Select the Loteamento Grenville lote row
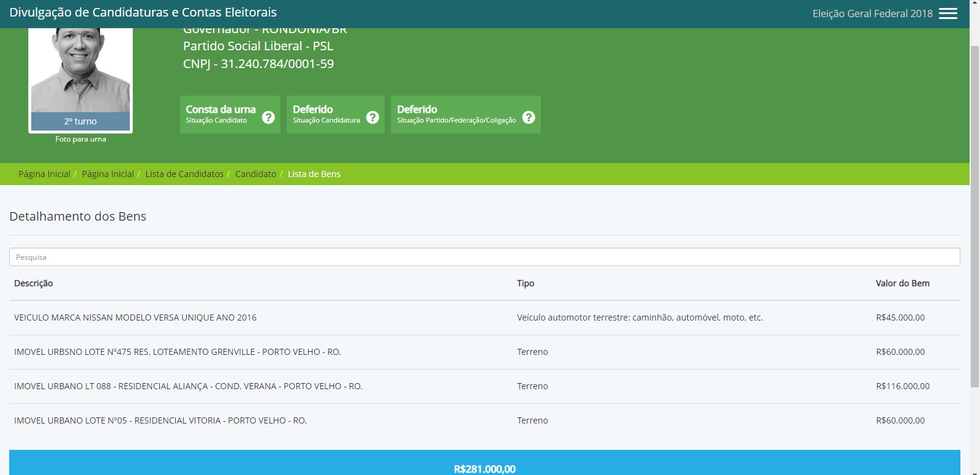The width and height of the screenshot is (980, 475). (178, 352)
